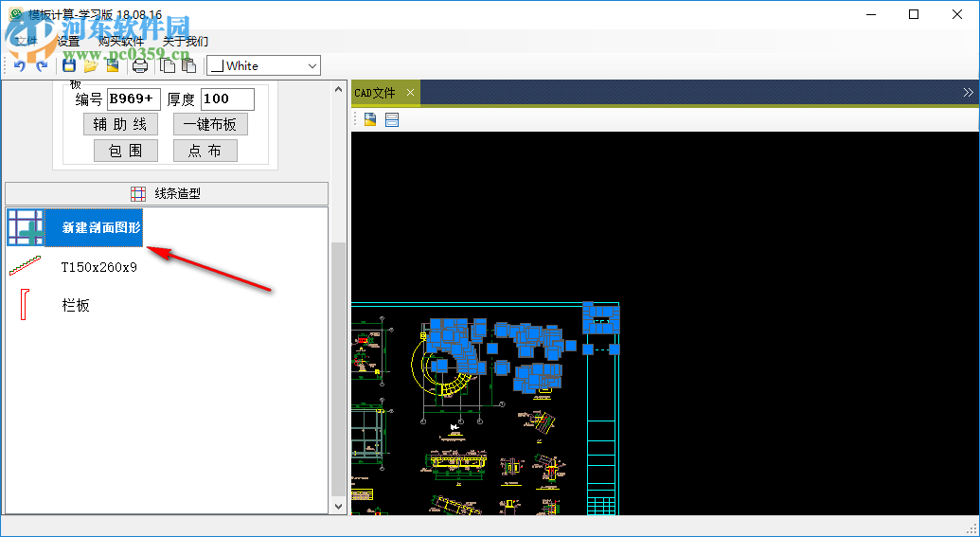Click the 新建剖面图形 grid-plus icon

coord(26,227)
